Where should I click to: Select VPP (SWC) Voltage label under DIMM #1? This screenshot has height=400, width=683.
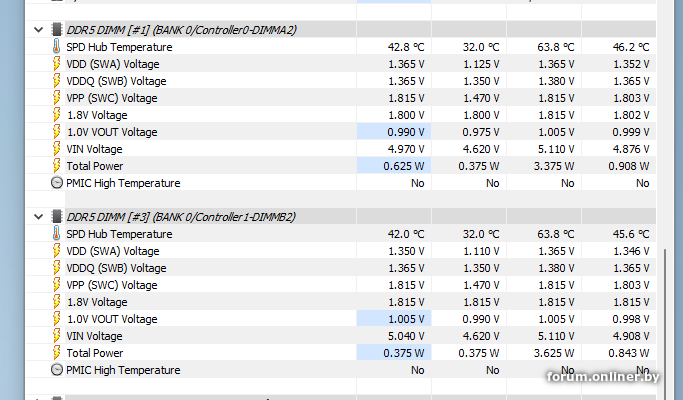(x=112, y=98)
